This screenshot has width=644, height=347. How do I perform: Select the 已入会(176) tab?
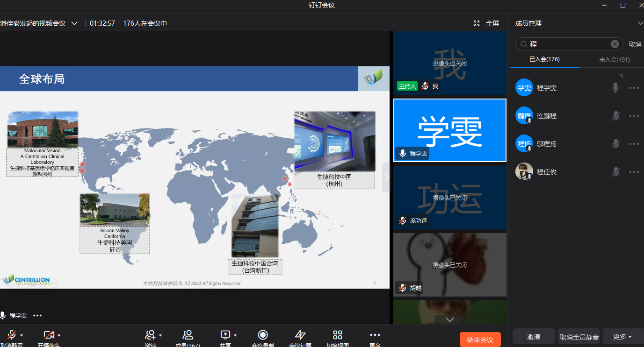(544, 59)
